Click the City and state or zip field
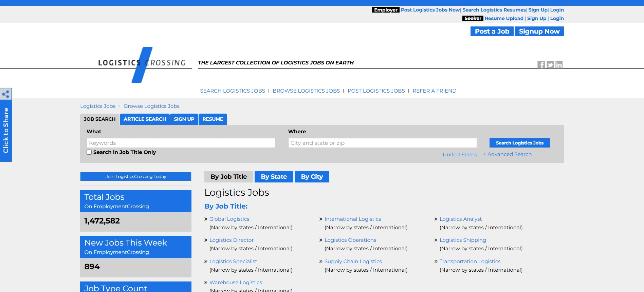The width and height of the screenshot is (644, 292). pyautogui.click(x=383, y=143)
